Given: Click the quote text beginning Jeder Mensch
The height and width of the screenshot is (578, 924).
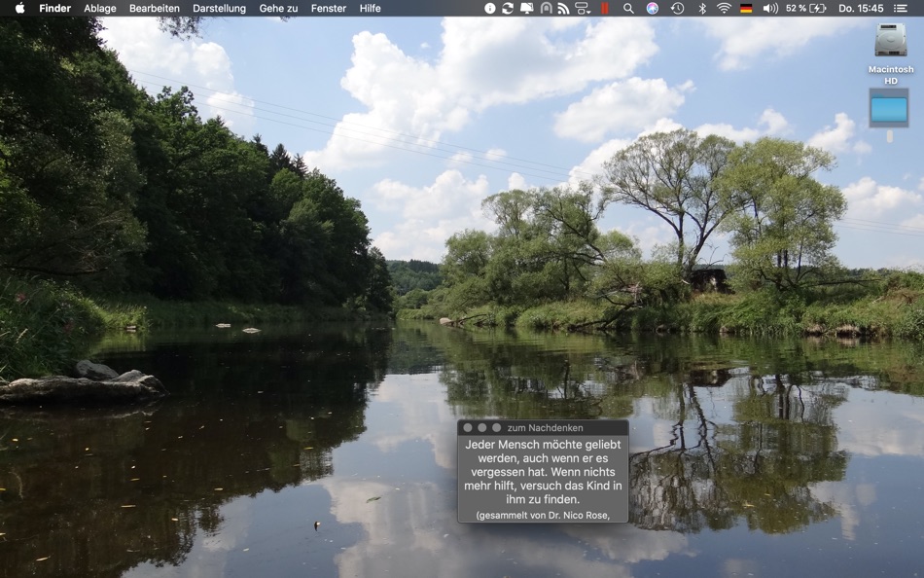Looking at the screenshot, I should pos(543,472).
